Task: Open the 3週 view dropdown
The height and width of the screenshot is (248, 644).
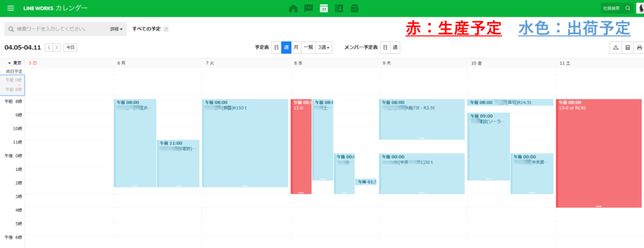Action: pyautogui.click(x=324, y=48)
